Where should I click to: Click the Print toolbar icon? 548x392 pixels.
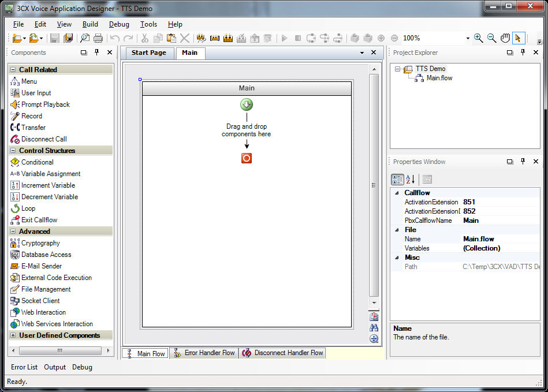(98, 38)
